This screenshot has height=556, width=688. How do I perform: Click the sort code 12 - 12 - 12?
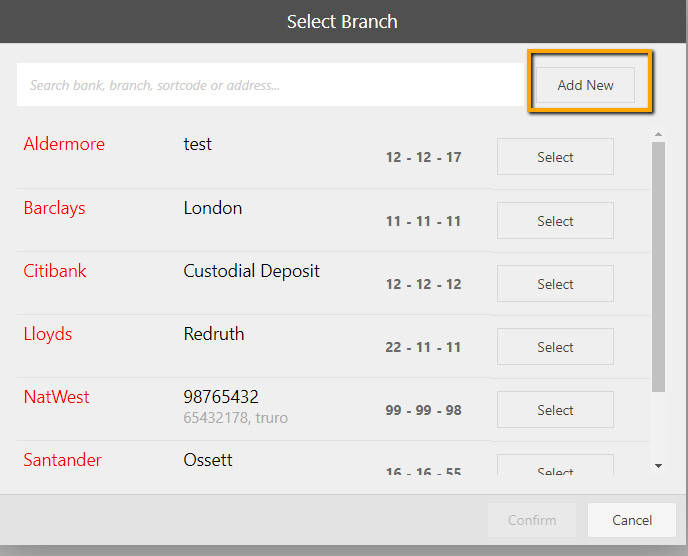tap(423, 284)
